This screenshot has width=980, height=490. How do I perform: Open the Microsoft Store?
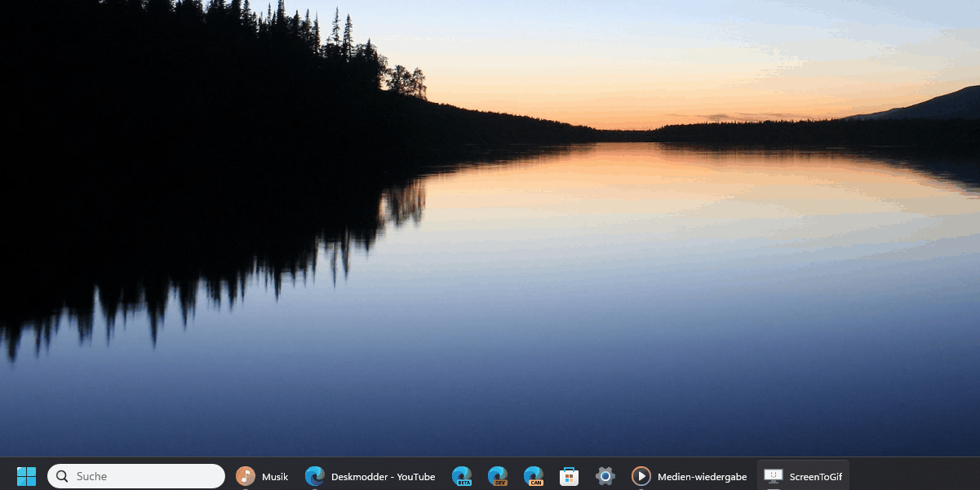pyautogui.click(x=570, y=476)
